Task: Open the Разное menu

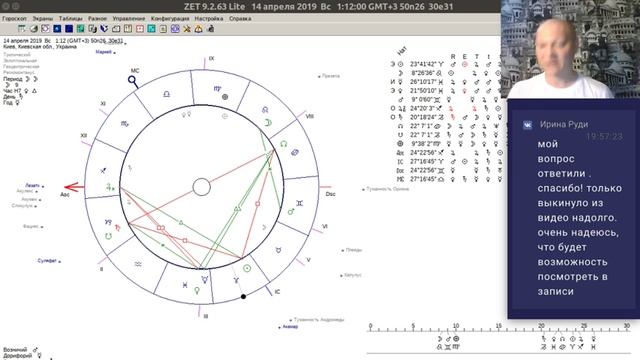Action: coord(97,18)
